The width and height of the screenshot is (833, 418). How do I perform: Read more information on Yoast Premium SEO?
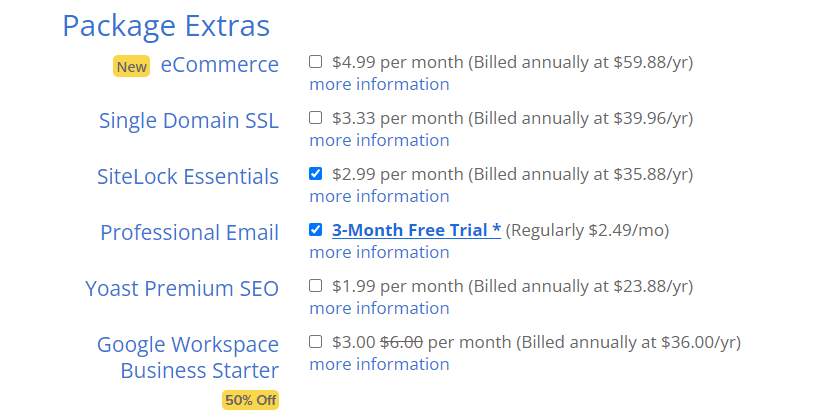379,308
